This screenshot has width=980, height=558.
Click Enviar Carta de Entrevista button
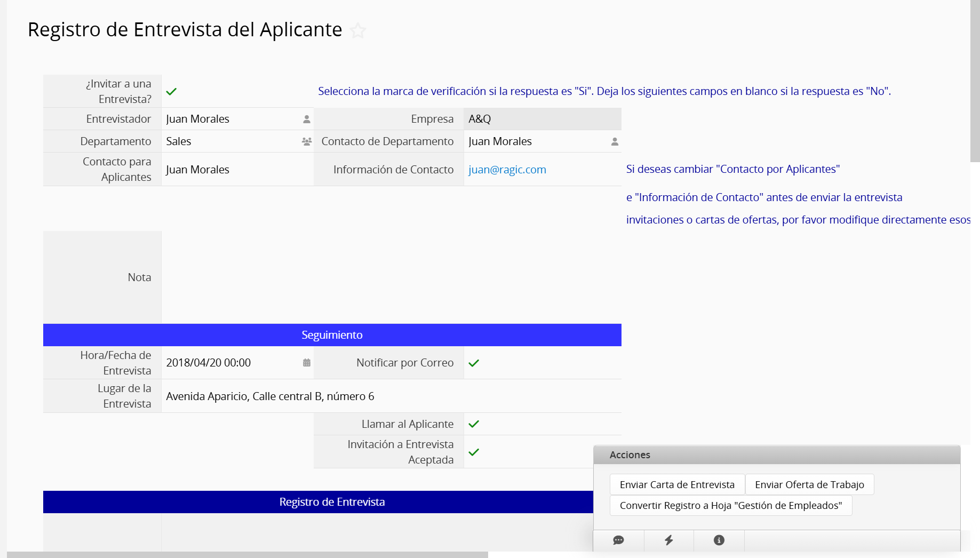677,484
